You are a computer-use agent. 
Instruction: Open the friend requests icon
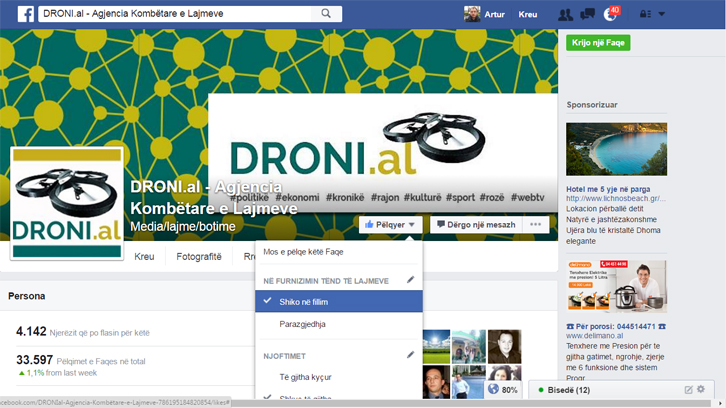(566, 14)
